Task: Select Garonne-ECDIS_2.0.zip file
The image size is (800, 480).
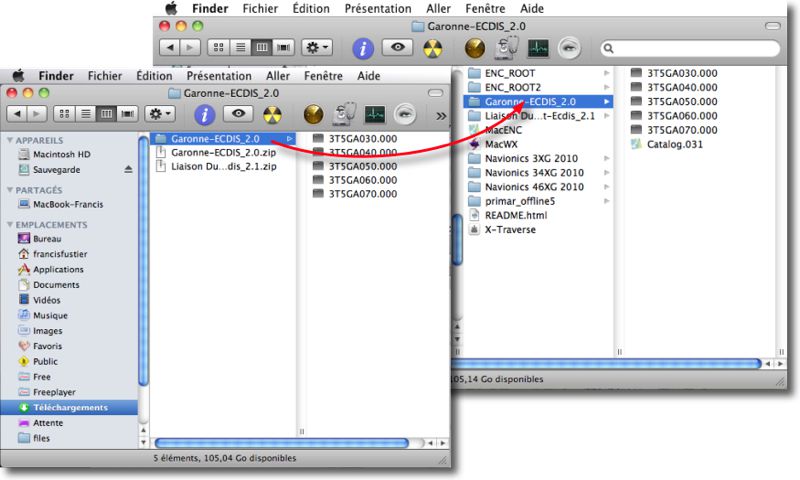Action: pyautogui.click(x=223, y=152)
